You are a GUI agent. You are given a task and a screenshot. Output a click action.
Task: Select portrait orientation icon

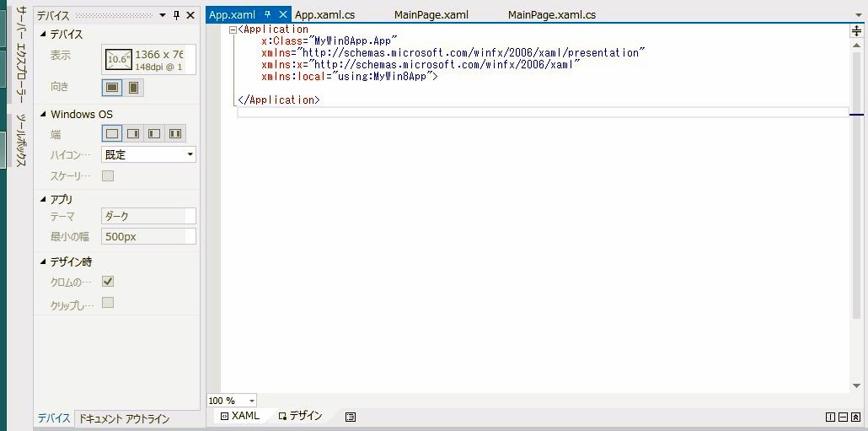(x=133, y=88)
